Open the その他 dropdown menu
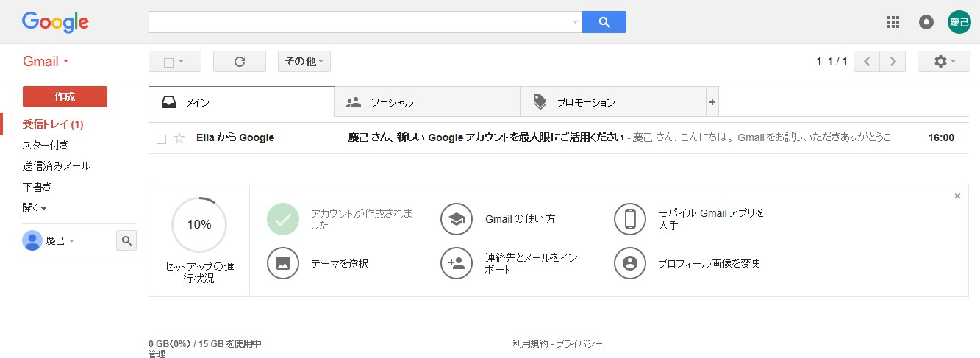The height and width of the screenshot is (358, 980). pyautogui.click(x=304, y=62)
